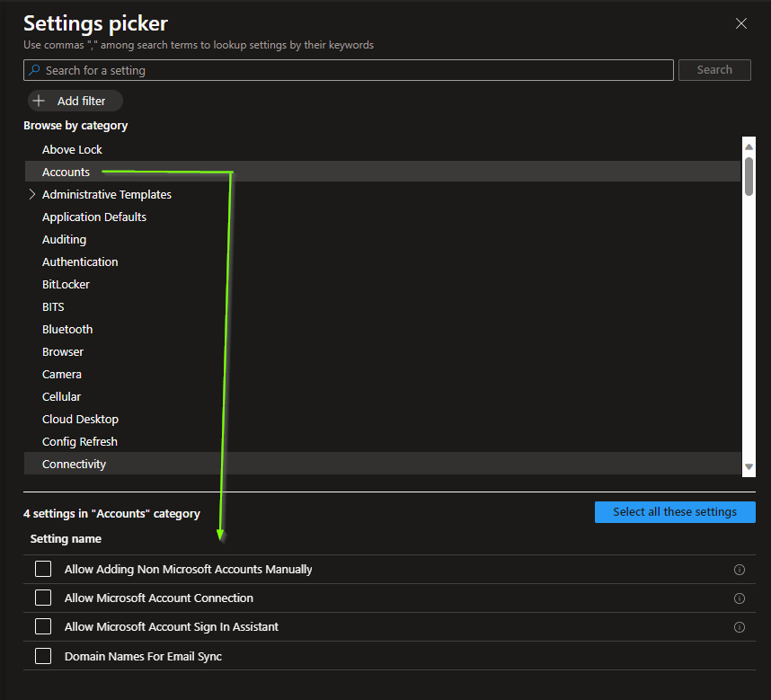Select the Domain Names For Email Sync checkbox
The width and height of the screenshot is (771, 700).
(x=43, y=656)
